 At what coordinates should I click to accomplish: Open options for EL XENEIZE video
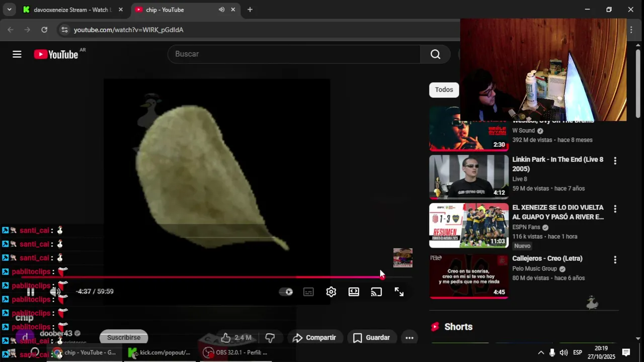[x=615, y=209]
